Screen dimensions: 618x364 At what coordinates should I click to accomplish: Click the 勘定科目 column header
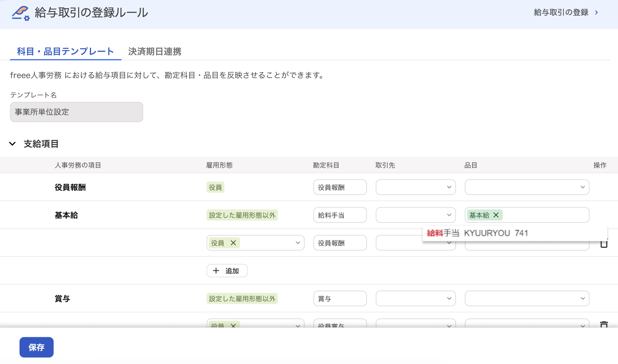pyautogui.click(x=326, y=165)
